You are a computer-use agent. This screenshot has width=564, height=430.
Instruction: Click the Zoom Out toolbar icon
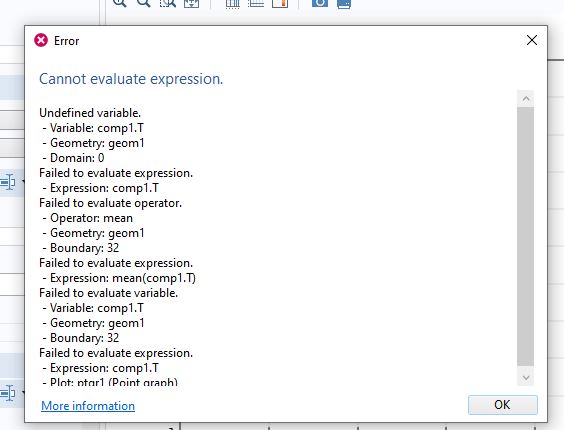[144, 3]
